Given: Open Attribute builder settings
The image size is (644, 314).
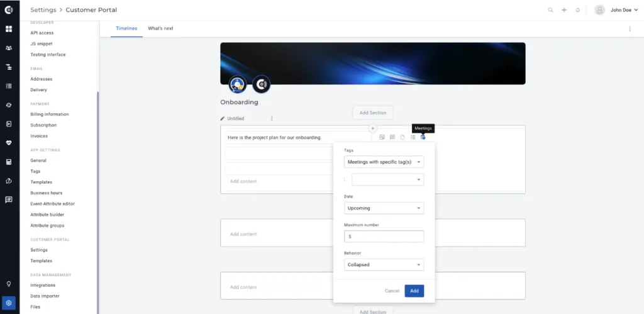Looking at the screenshot, I should click(47, 215).
